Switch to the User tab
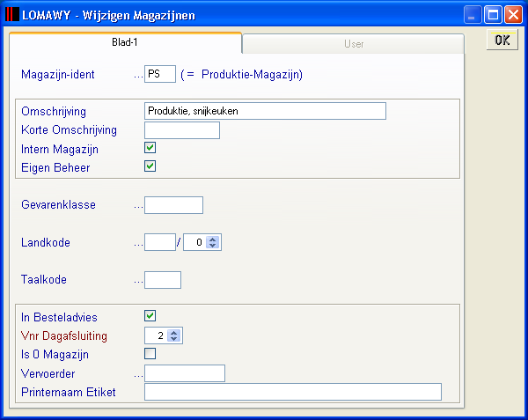Viewport: 528px width, 420px height. pyautogui.click(x=353, y=44)
